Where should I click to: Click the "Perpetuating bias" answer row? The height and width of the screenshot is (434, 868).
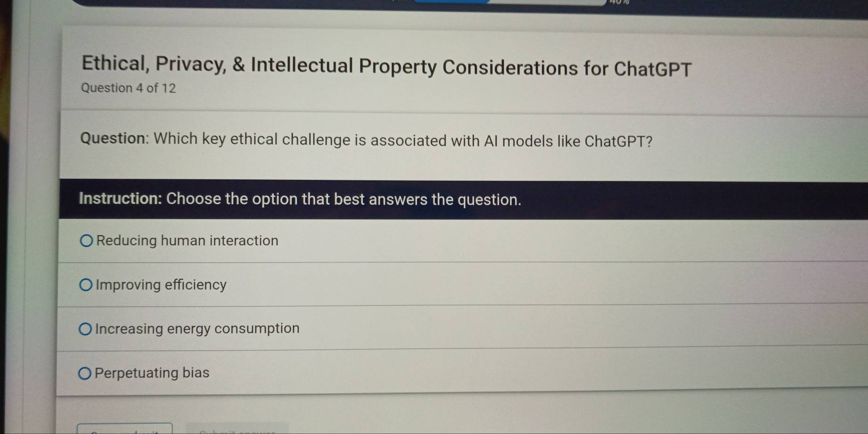pyautogui.click(x=330, y=373)
